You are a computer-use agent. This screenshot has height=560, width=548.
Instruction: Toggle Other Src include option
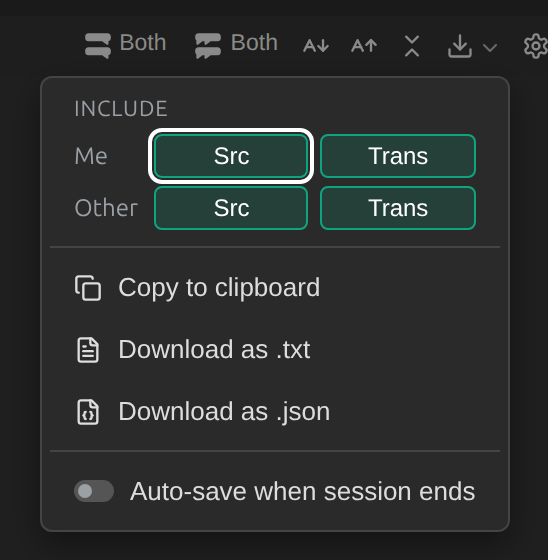231,208
